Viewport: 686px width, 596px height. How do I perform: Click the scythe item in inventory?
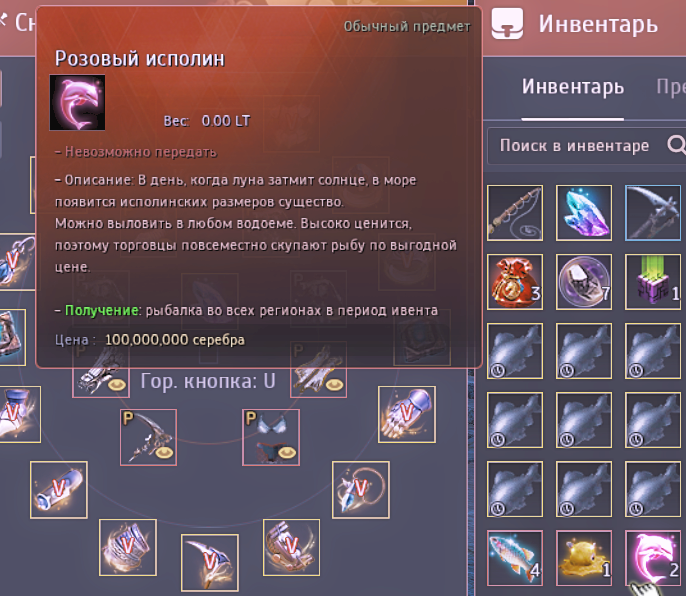653,213
